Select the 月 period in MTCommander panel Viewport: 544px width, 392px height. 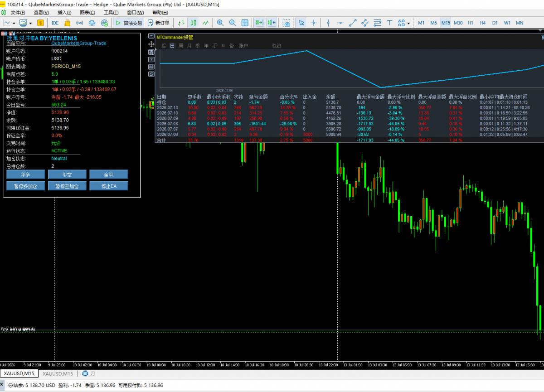(x=189, y=46)
